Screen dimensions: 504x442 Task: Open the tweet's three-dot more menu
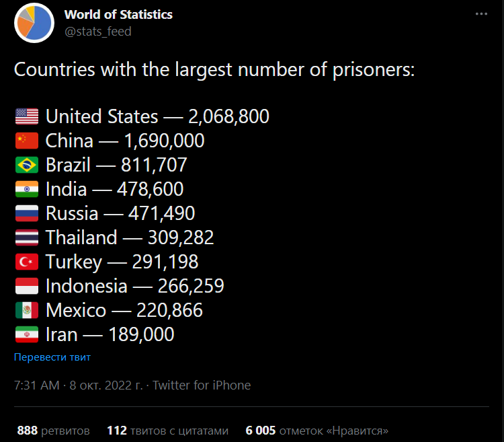[x=481, y=14]
